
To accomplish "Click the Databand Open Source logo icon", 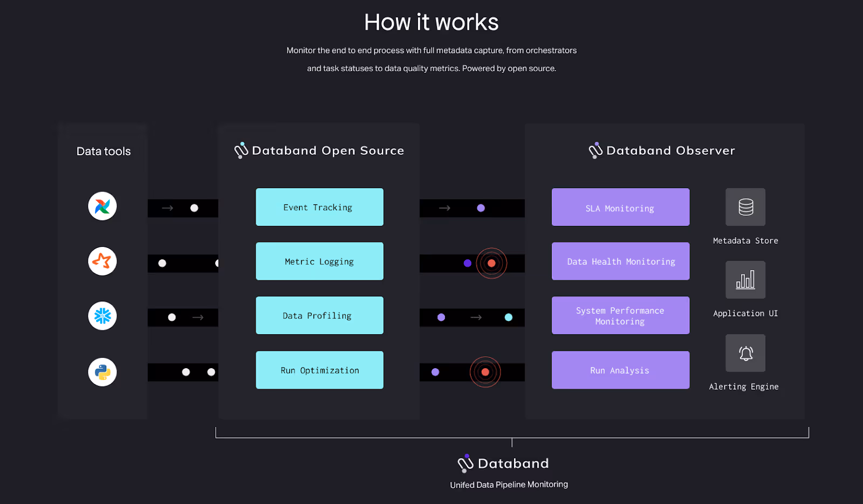I will 241,150.
